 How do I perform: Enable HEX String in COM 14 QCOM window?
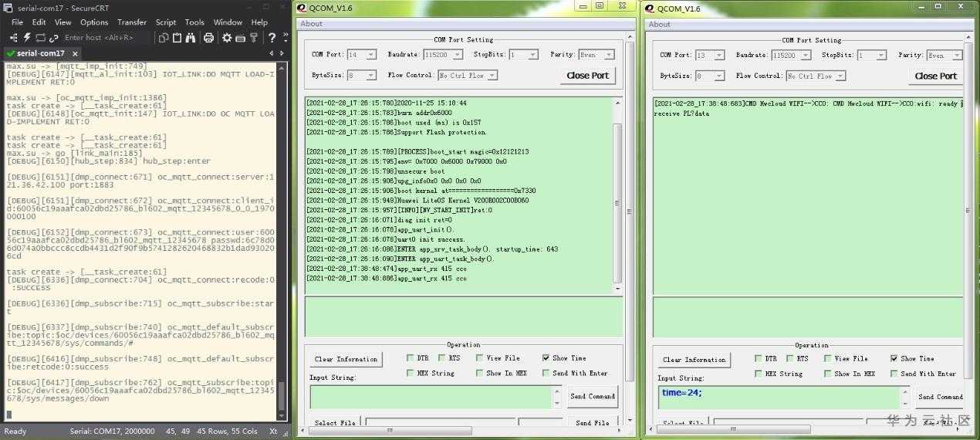411,373
